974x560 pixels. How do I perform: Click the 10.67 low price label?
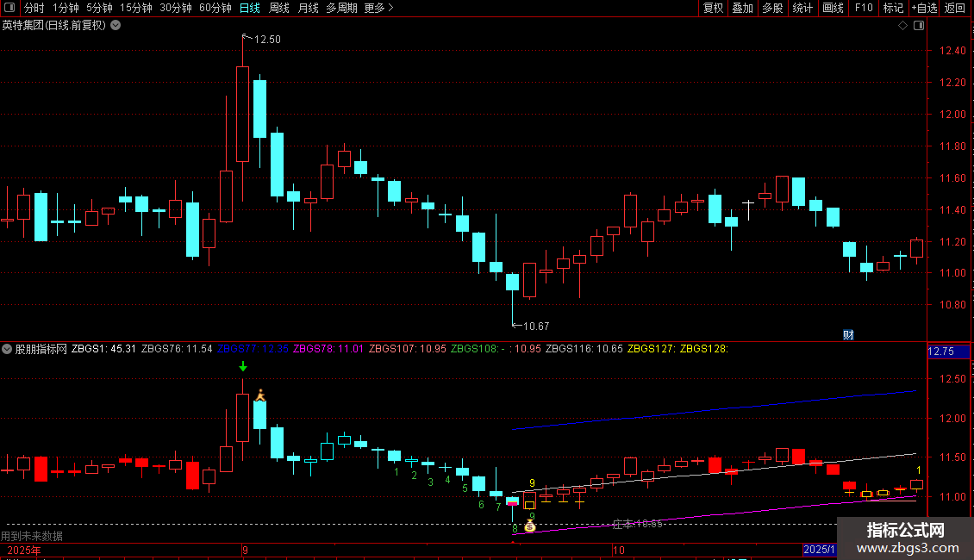pyautogui.click(x=536, y=326)
